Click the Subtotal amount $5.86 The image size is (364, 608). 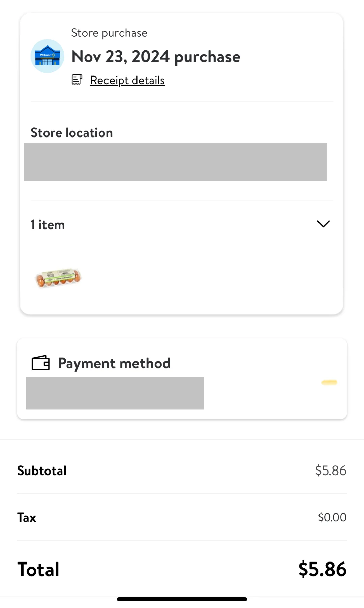(331, 470)
